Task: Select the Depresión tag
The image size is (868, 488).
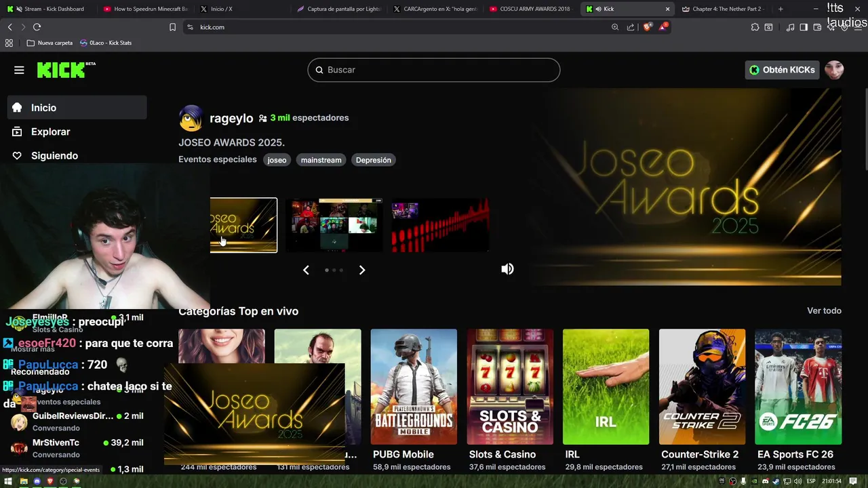Action: pos(373,160)
